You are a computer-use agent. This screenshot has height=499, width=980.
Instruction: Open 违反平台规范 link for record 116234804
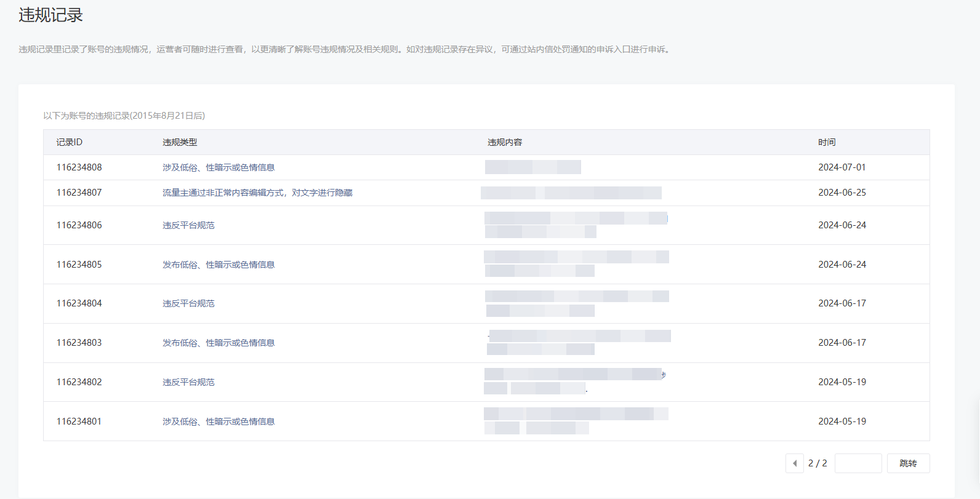[x=188, y=303]
